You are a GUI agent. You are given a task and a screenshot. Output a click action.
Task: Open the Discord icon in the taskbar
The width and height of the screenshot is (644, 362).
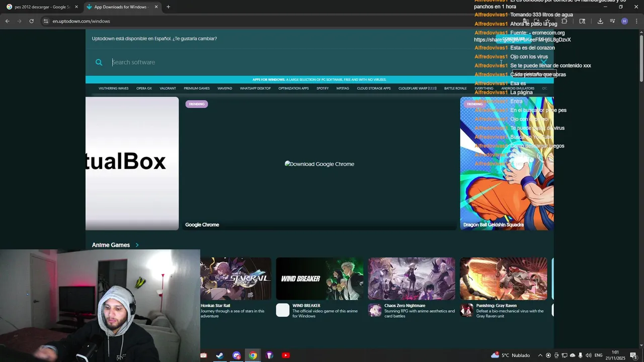[236, 355]
